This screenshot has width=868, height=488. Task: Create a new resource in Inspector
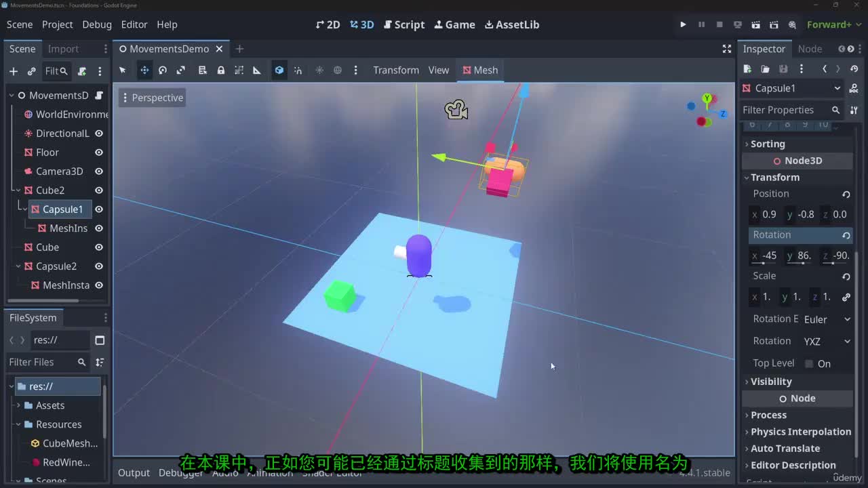coord(747,69)
